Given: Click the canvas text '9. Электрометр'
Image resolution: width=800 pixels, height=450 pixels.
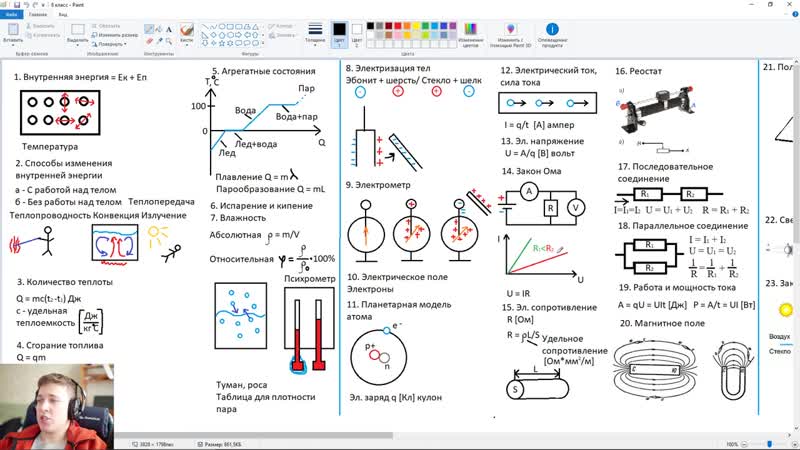Looking at the screenshot, I should coord(378,185).
